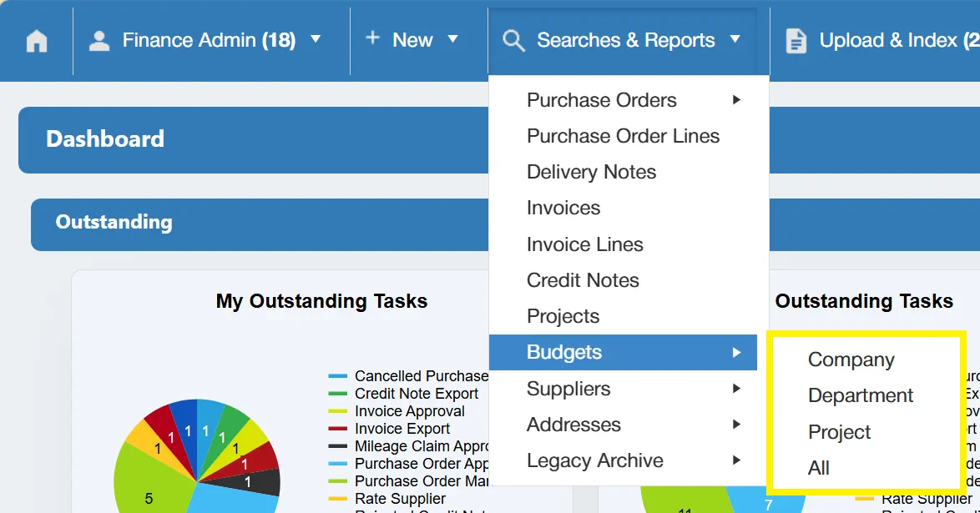
Task: Expand the New menu arrow
Action: (452, 39)
